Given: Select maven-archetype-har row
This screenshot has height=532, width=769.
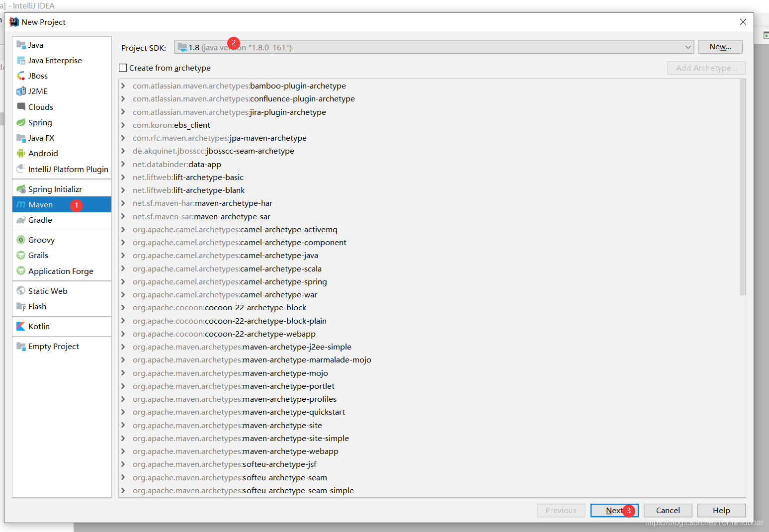Looking at the screenshot, I should click(429, 203).
